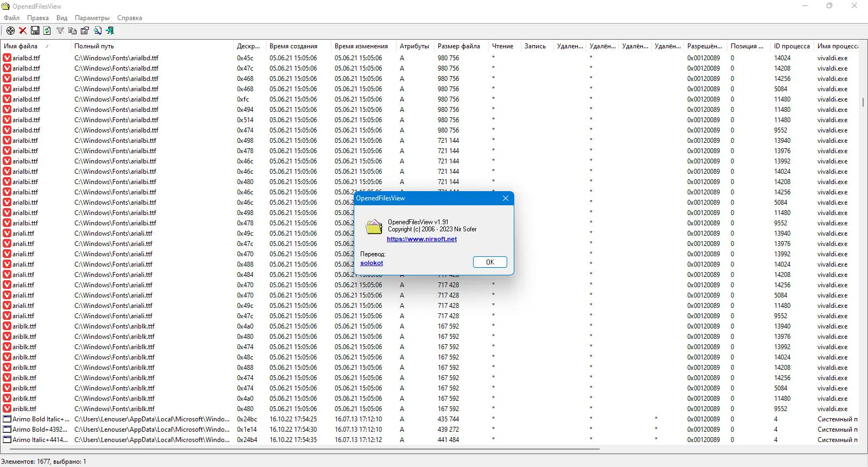Click handle value 0xfc
The height and width of the screenshot is (467, 868).
pos(243,99)
